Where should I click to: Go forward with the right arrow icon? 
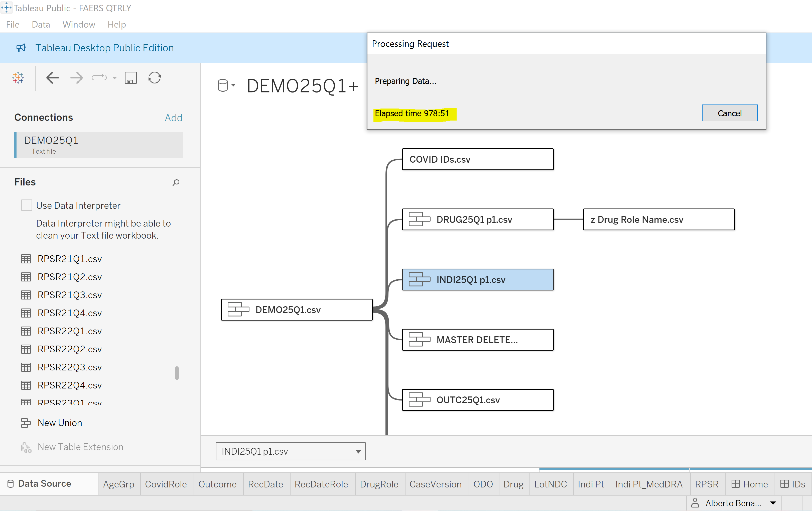pos(77,78)
